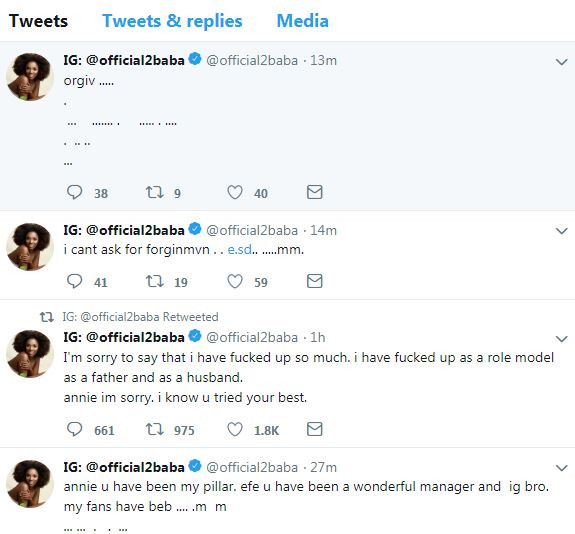Like the 13m tweet with 40 likes
The image size is (575, 534).
pos(235,192)
